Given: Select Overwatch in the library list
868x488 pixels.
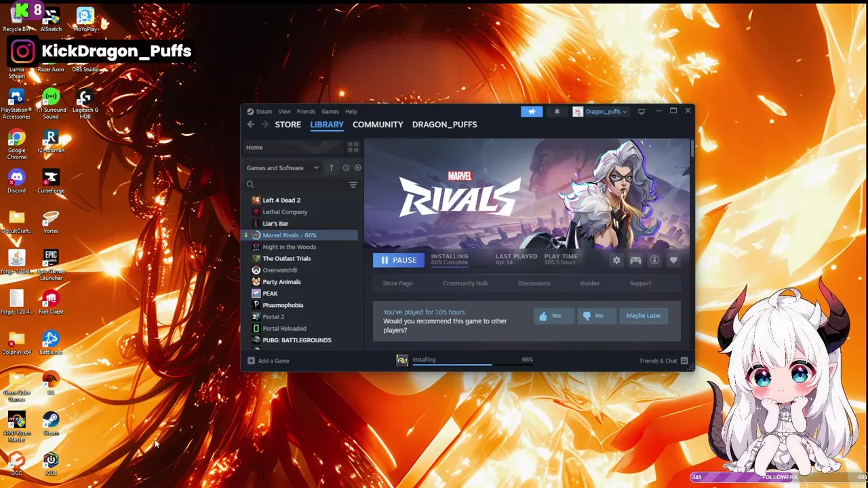Looking at the screenshot, I should coord(300,270).
